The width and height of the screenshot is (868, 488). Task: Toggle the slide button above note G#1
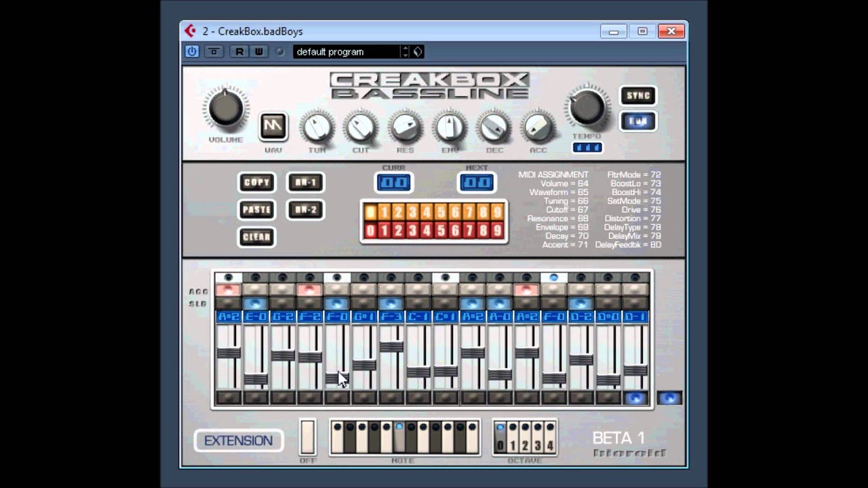364,304
